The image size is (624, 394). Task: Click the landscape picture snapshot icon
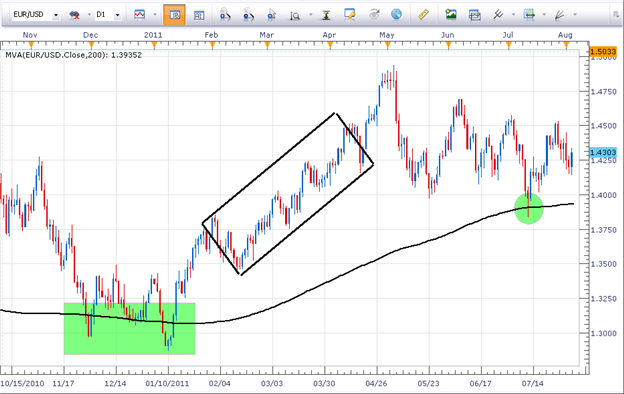coord(451,15)
